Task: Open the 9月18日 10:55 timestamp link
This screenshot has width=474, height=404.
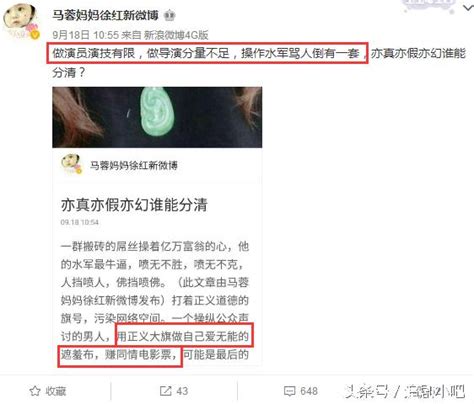Action: [x=86, y=35]
